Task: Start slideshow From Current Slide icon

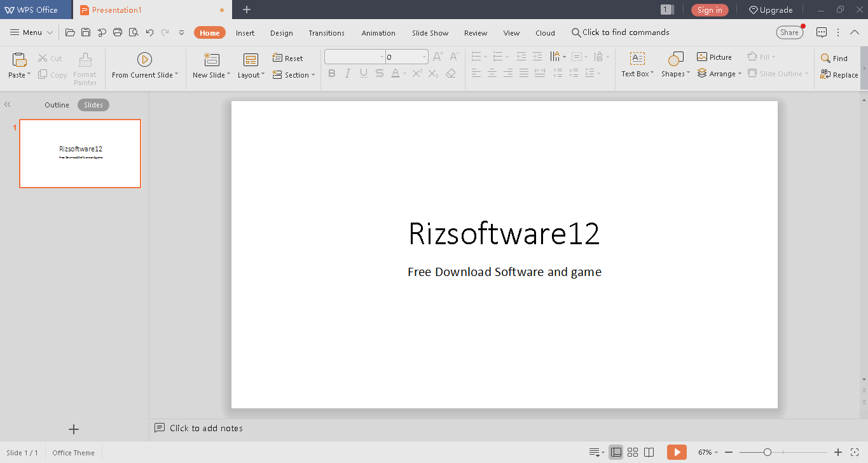Action: [144, 60]
